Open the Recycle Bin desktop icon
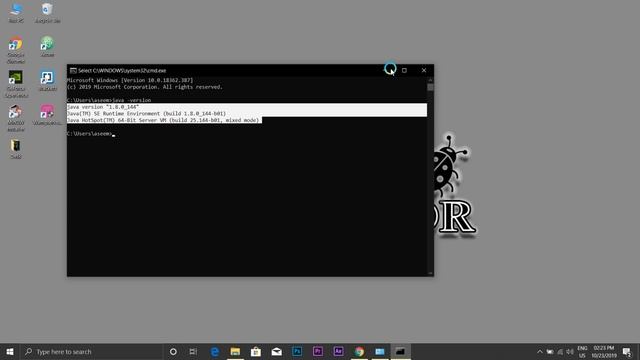Image resolution: width=640 pixels, height=360 pixels. [47, 12]
